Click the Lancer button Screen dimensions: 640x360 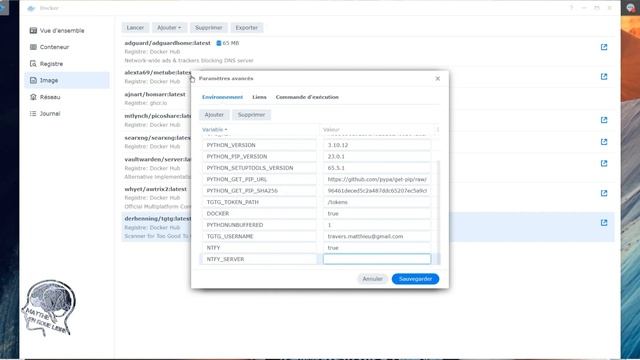pyautogui.click(x=135, y=28)
